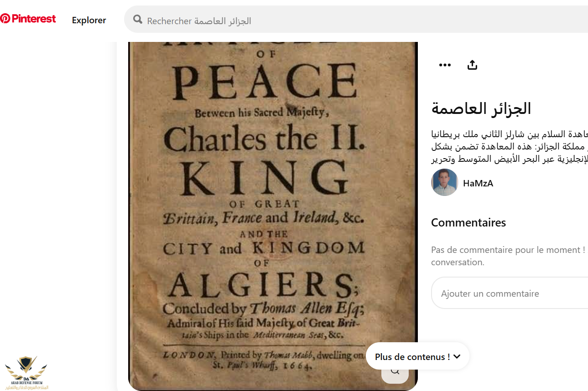Open visual search lens on image
This screenshot has height=391, width=588.
point(395,370)
